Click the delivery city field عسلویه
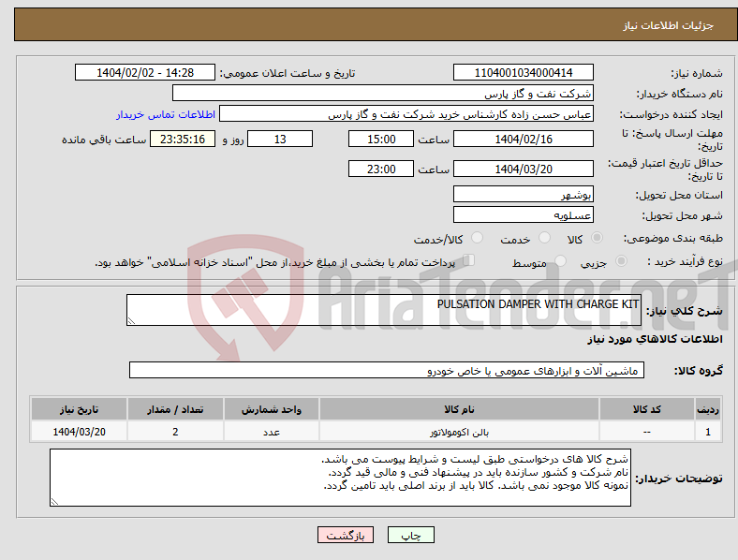 pyautogui.click(x=523, y=214)
